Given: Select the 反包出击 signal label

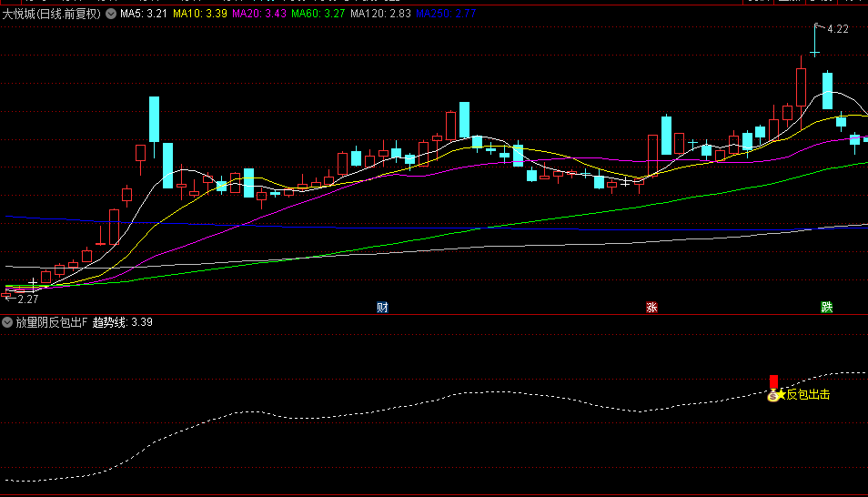Looking at the screenshot, I should 808,394.
